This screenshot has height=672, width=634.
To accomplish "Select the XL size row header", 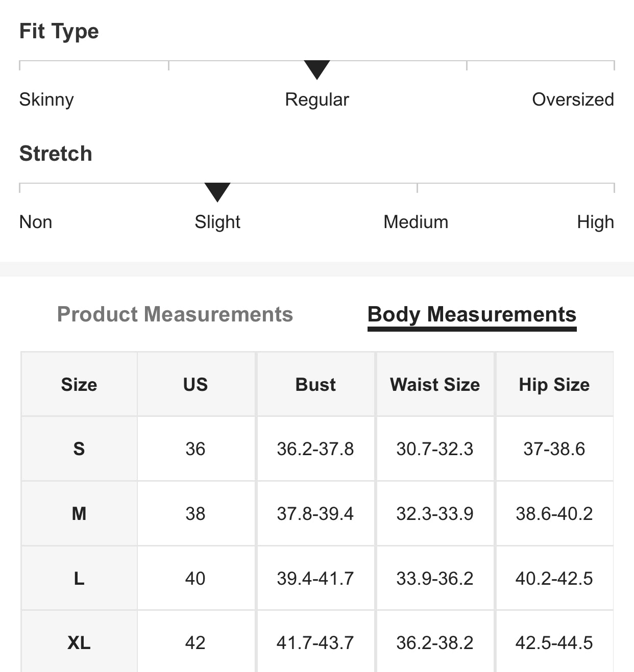I will (x=79, y=642).
